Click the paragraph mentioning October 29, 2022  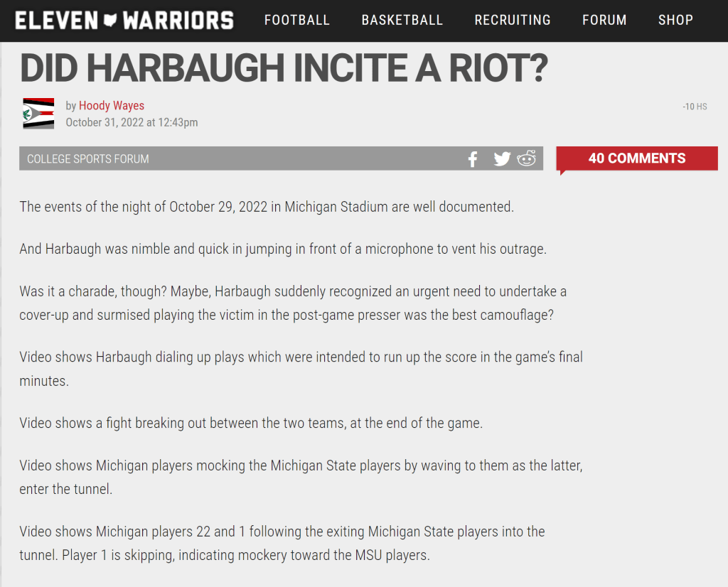tap(266, 207)
